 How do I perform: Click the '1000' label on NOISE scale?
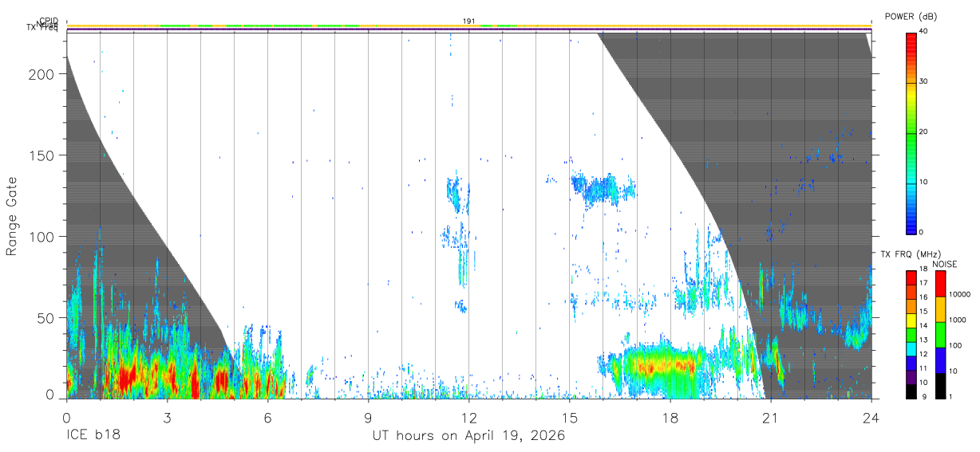pos(956,320)
